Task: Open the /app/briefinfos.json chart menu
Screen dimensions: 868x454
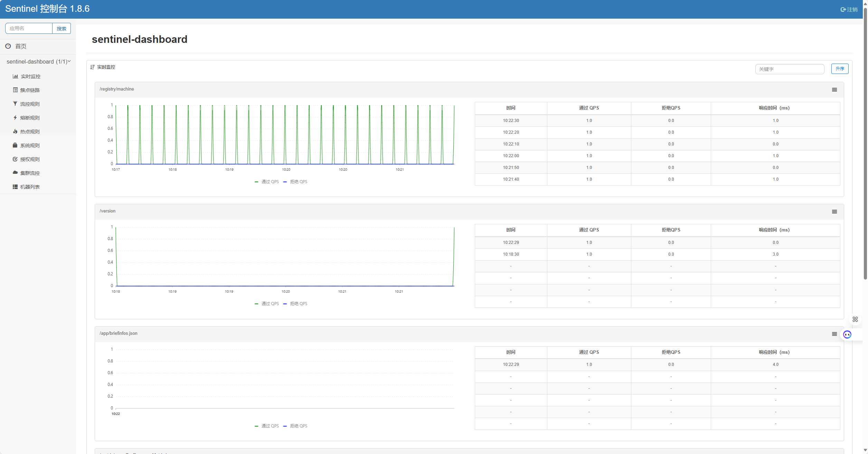Action: coord(834,334)
